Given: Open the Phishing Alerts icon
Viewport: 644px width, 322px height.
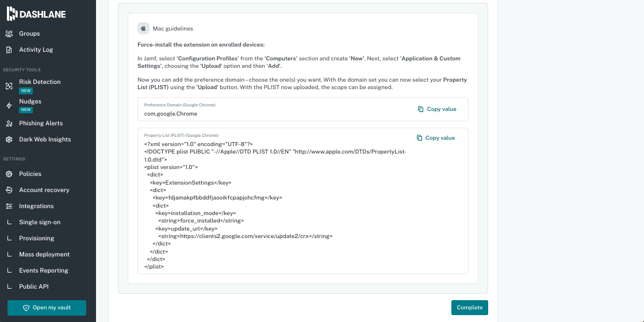Looking at the screenshot, I should (x=9, y=123).
